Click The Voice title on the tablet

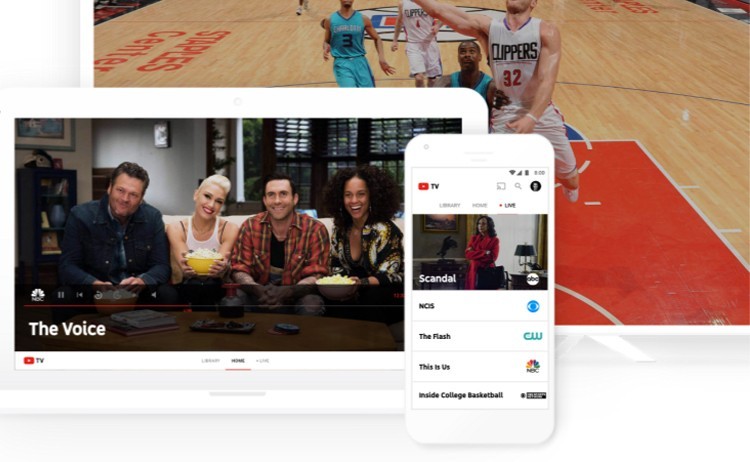[67, 329]
